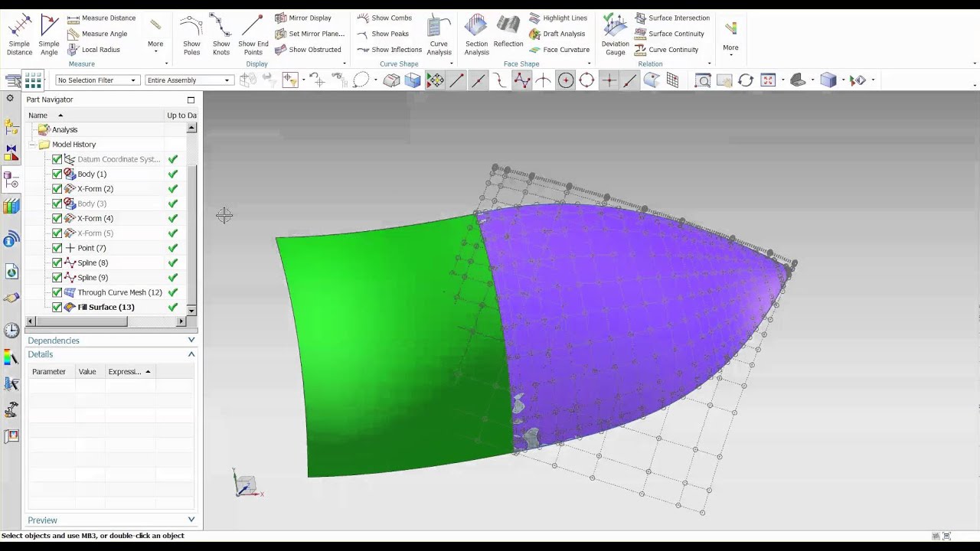This screenshot has height=551, width=980.
Task: Open the Section Analysis tool
Action: point(476,35)
